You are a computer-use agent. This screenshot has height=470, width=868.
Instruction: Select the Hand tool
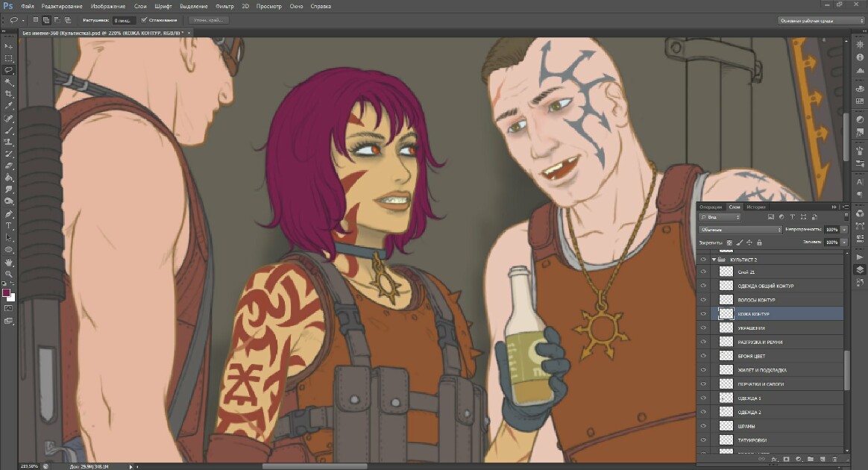[8, 263]
